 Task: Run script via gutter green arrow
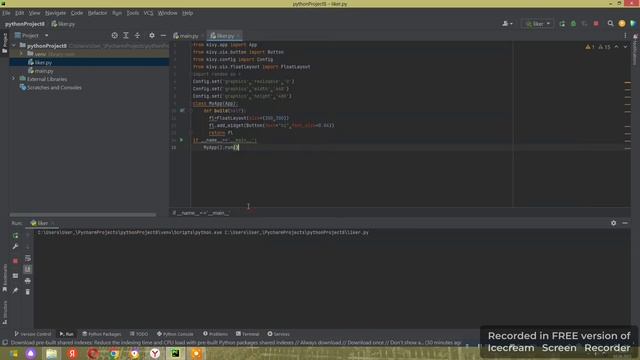[182, 140]
